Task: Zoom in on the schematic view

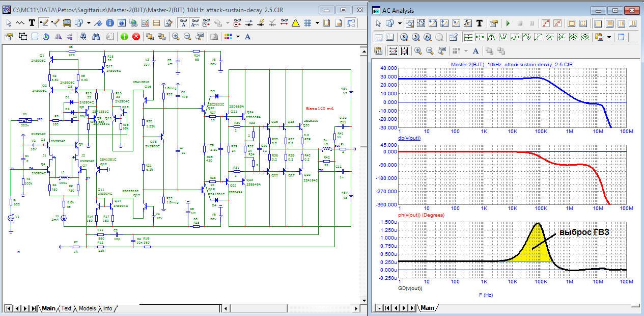Action: coord(176,37)
